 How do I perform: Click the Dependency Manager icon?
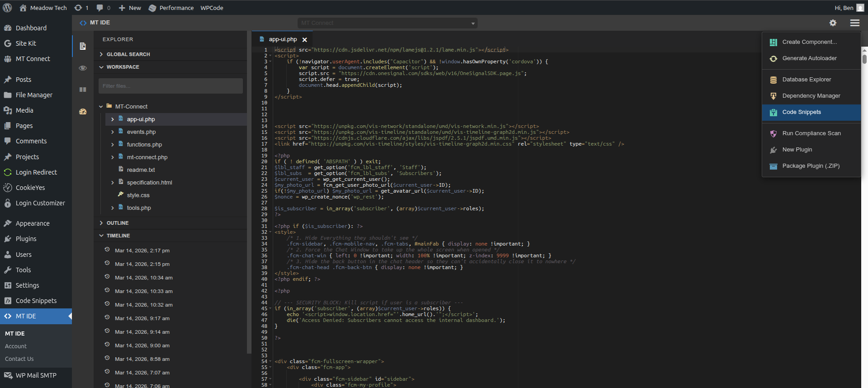pyautogui.click(x=773, y=96)
